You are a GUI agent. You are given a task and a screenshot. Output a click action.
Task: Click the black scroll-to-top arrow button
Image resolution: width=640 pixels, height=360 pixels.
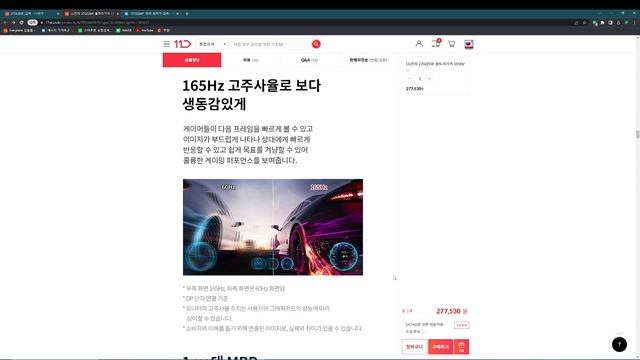coord(619,344)
